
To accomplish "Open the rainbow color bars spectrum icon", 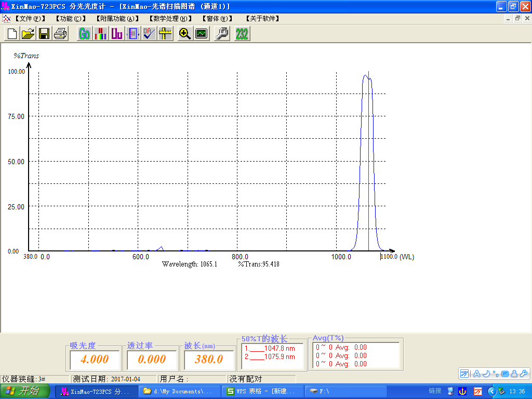I will coord(101,34).
